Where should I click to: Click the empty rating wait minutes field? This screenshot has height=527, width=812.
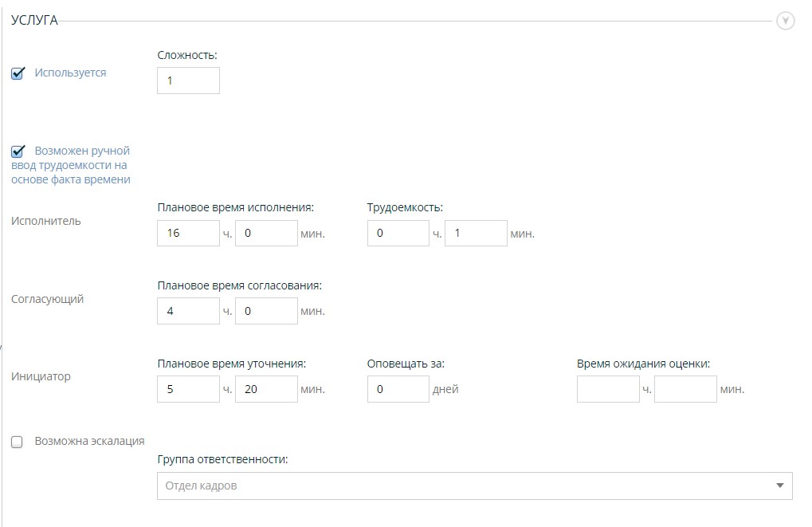click(x=685, y=389)
